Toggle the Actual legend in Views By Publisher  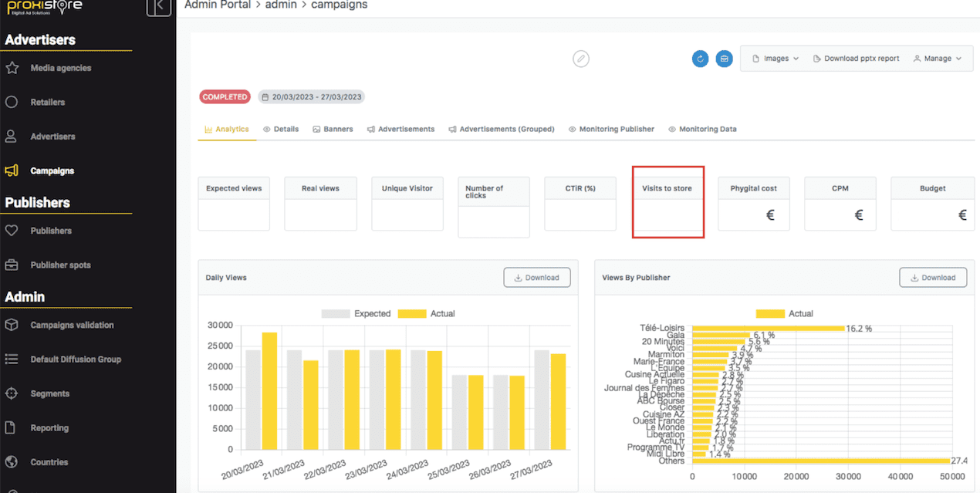tap(784, 314)
